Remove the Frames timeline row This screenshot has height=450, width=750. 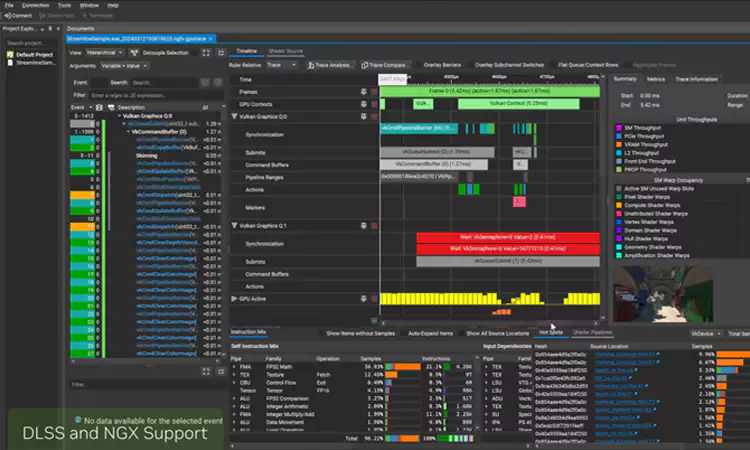(374, 92)
